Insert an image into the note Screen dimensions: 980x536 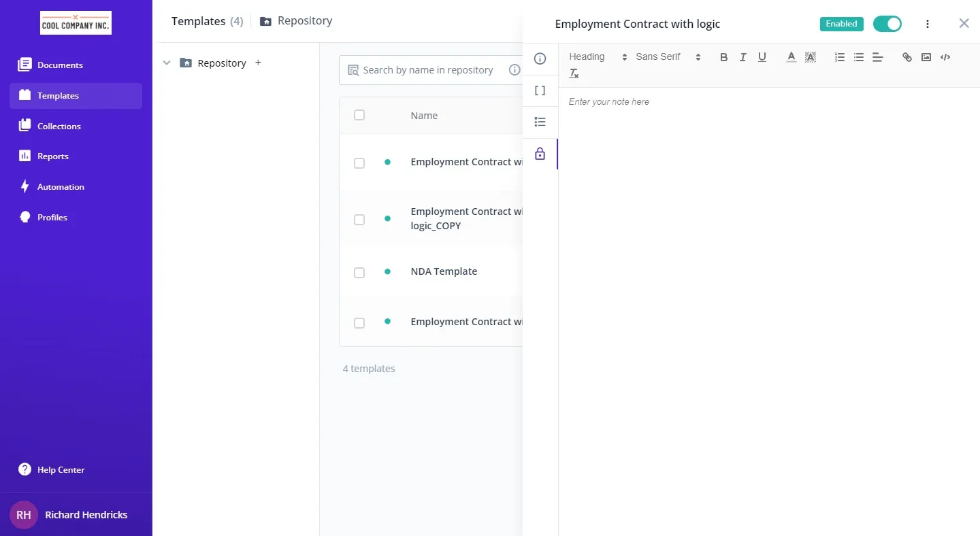coord(926,57)
